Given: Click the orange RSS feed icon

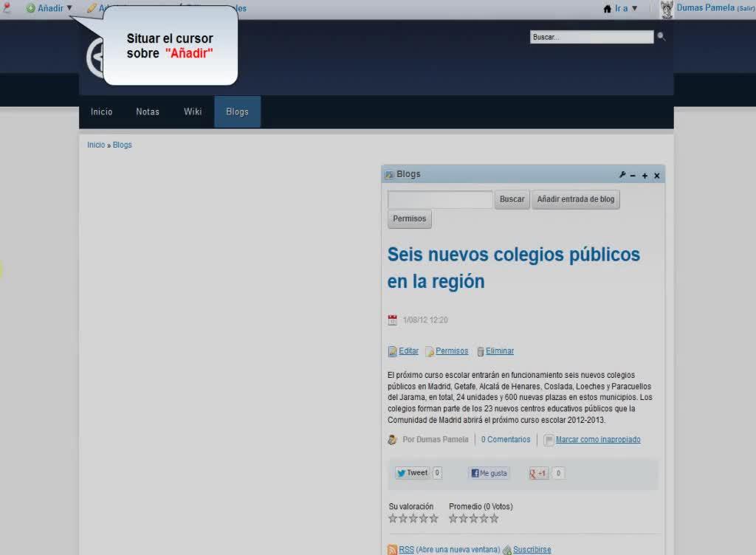Looking at the screenshot, I should coord(393,550).
